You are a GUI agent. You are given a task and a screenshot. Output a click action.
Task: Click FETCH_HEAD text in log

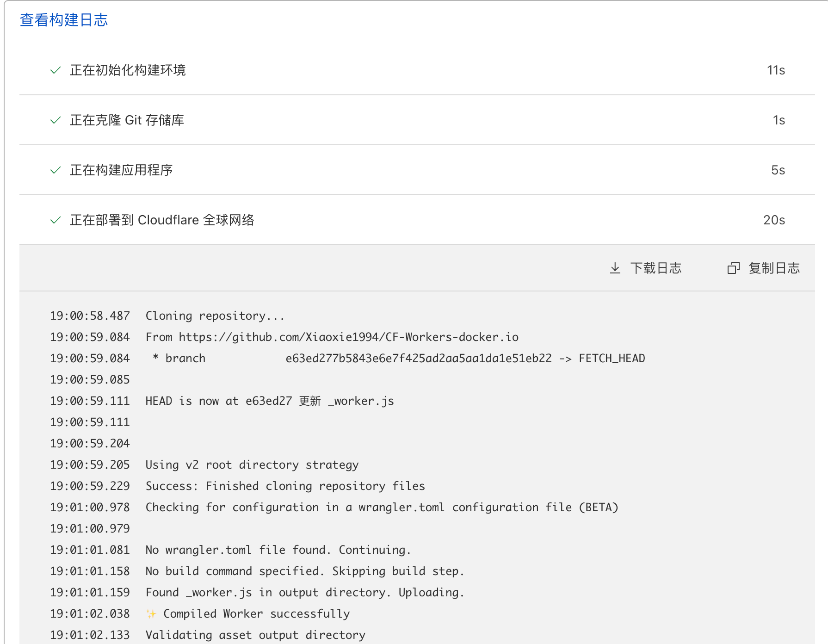(x=612, y=359)
